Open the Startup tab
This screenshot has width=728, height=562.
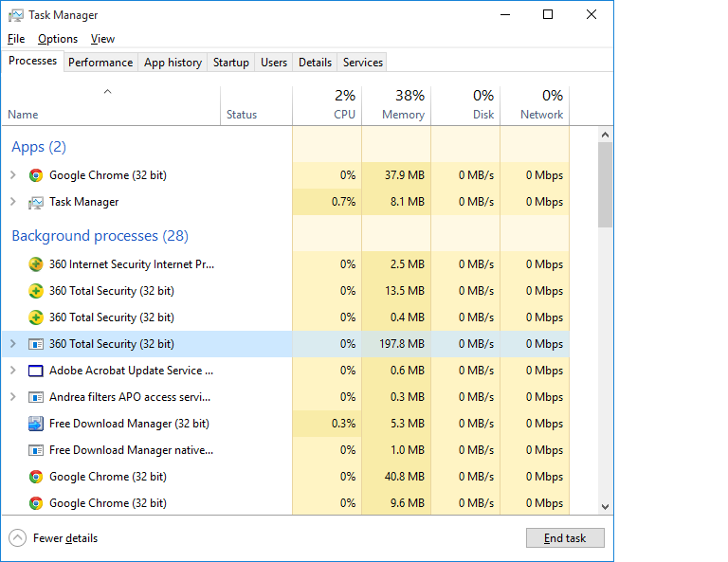(231, 63)
